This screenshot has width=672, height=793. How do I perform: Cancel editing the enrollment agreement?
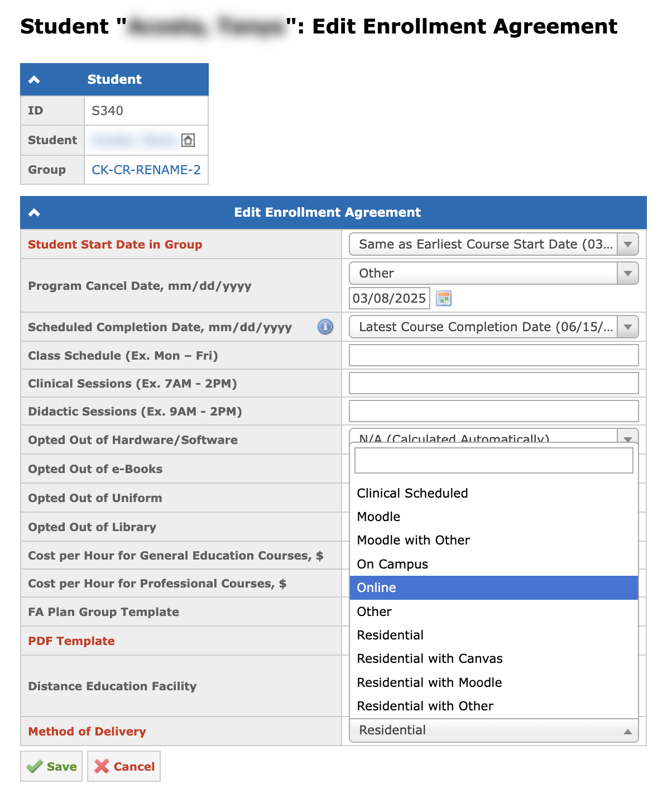tap(124, 766)
